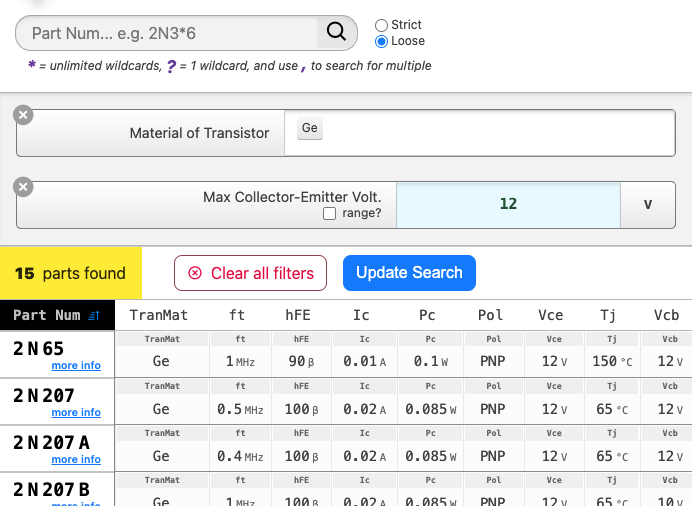The image size is (692, 506).
Task: Open more info for 2N207
Action: 76,413
